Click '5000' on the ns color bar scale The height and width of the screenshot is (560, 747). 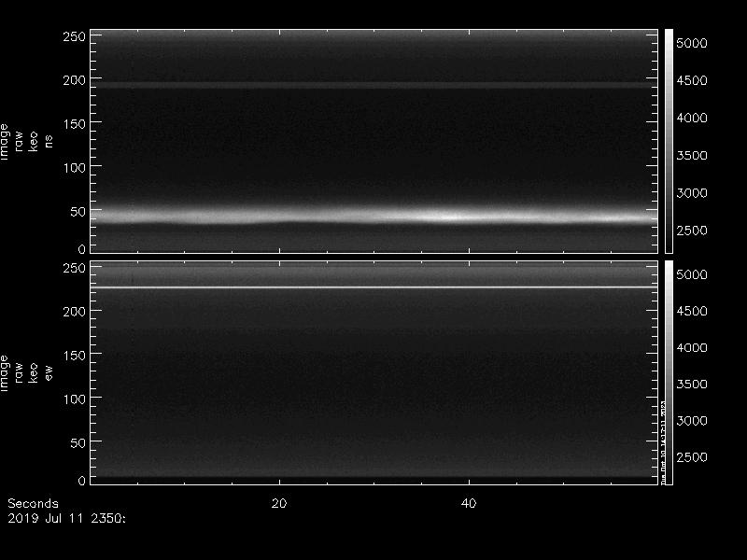[x=692, y=43]
